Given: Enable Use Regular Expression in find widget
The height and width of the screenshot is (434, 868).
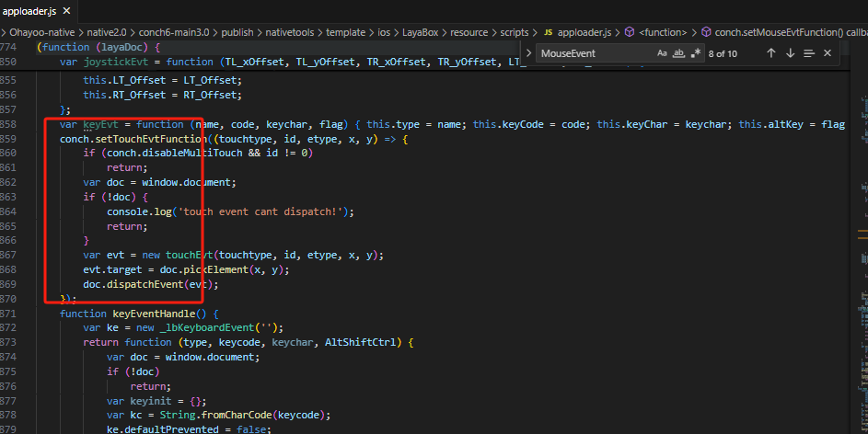Looking at the screenshot, I should click(697, 53).
